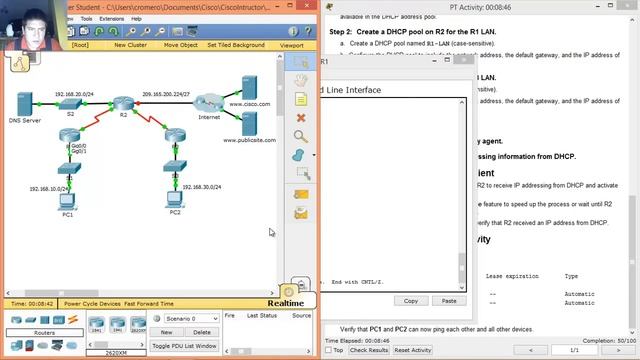Select the Hubs device category icon
The width and height of the screenshot is (640, 360).
(44, 320)
